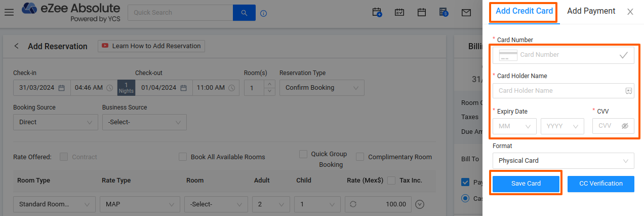
Task: Open the Format Physical Card dropdown
Action: tap(563, 161)
